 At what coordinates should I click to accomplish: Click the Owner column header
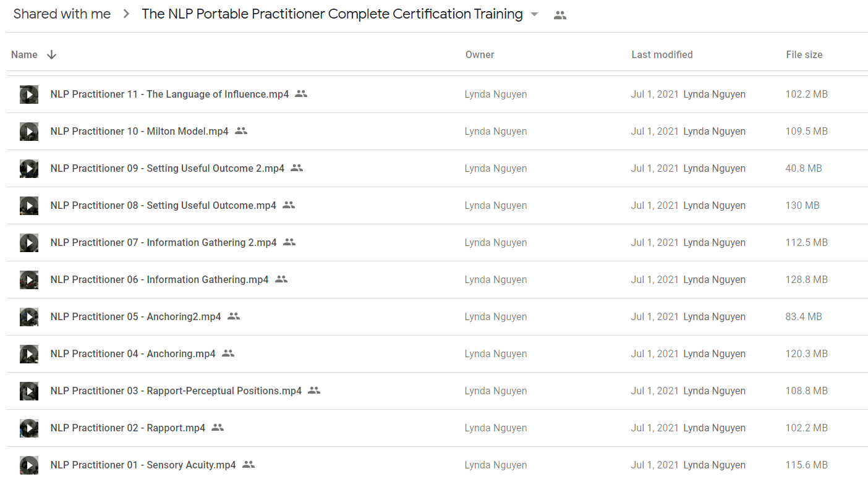[x=480, y=54]
